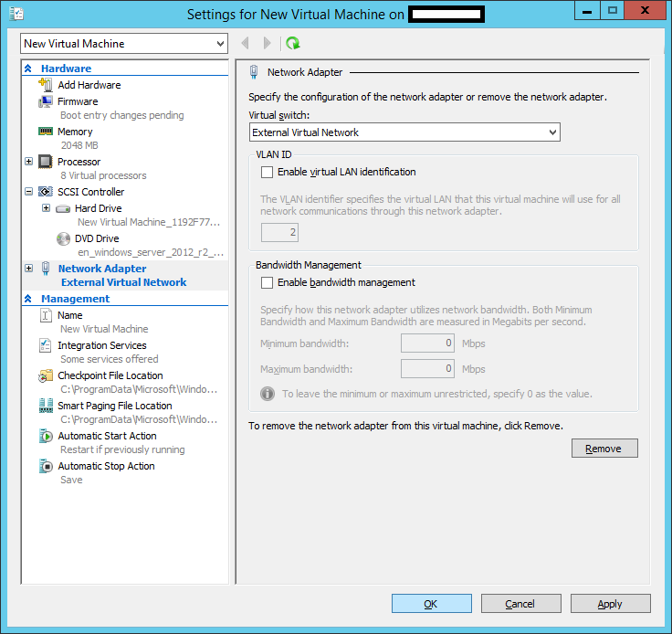Click 'External Virtual Network' tree subtext
672x634 pixels.
[x=124, y=282]
